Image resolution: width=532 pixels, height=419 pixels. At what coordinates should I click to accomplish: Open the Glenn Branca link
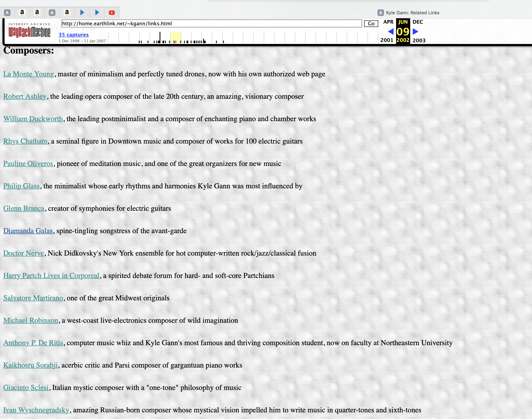tap(24, 208)
